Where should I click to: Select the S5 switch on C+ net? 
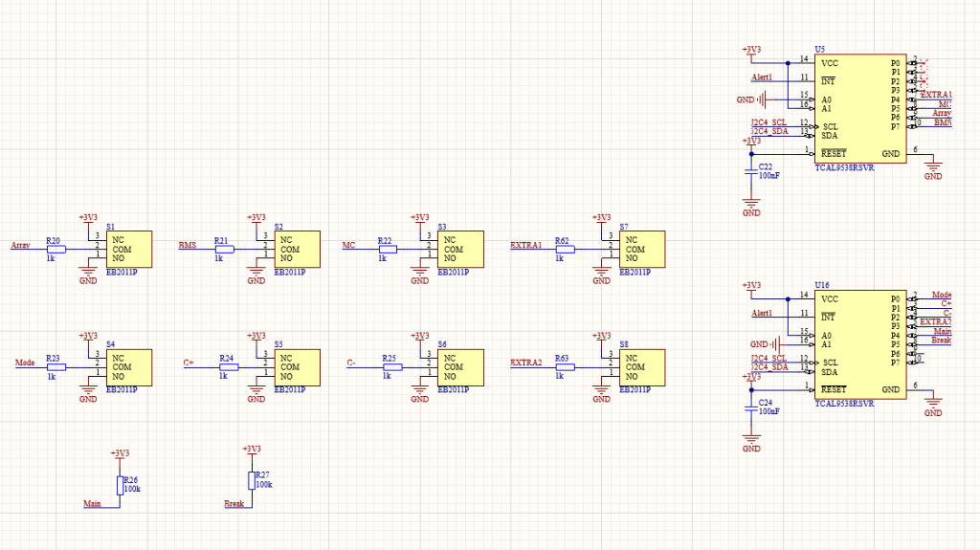[298, 366]
